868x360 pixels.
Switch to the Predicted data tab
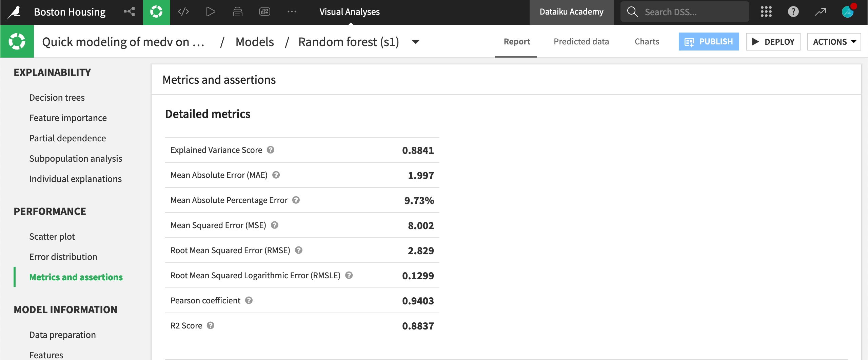click(x=581, y=41)
